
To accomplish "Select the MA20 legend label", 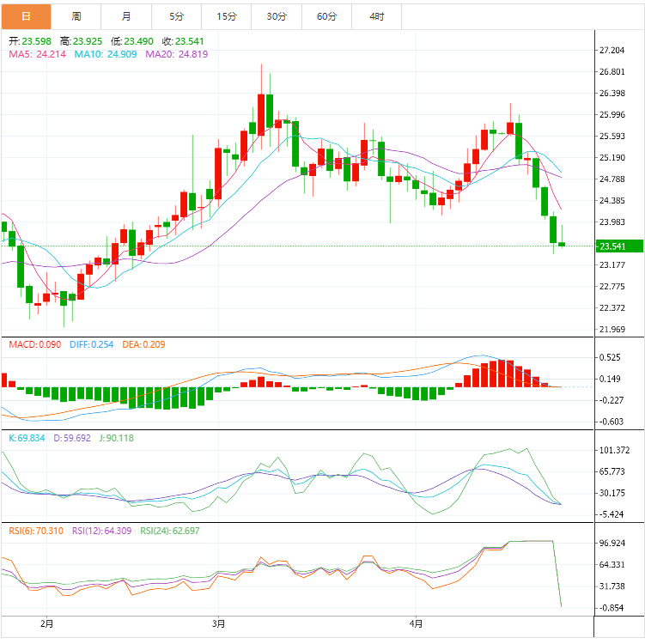I will [x=176, y=54].
